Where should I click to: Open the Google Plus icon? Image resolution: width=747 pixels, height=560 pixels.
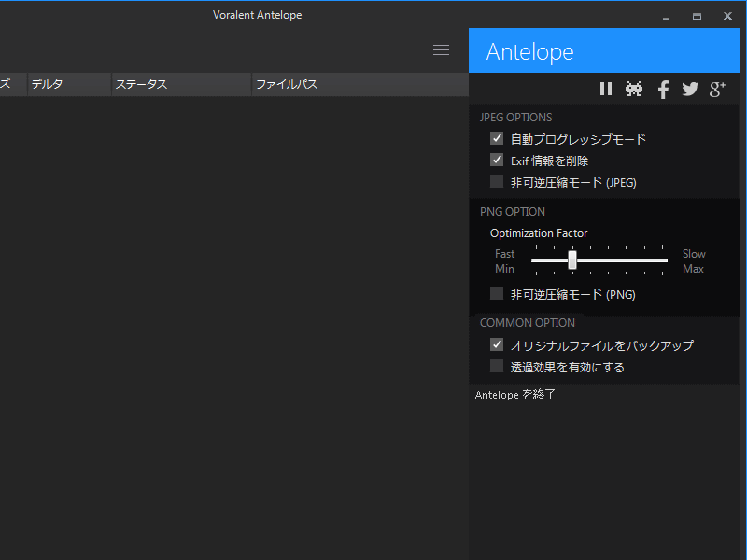[717, 89]
